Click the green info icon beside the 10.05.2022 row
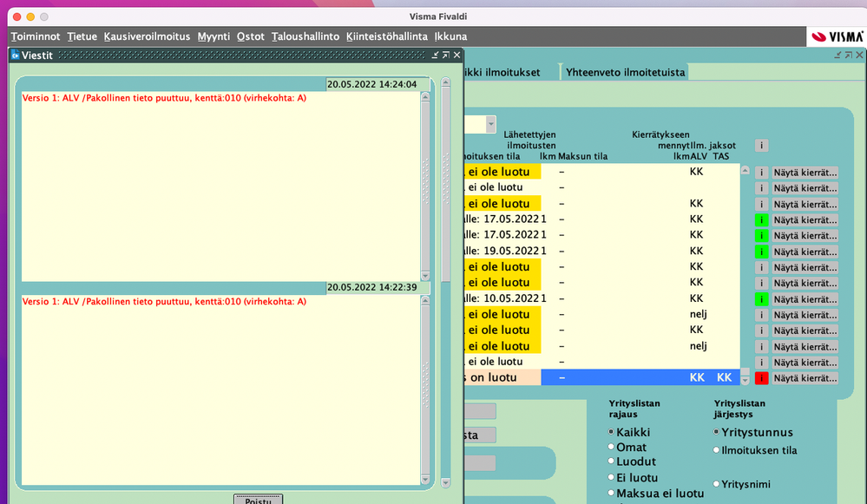 point(761,299)
